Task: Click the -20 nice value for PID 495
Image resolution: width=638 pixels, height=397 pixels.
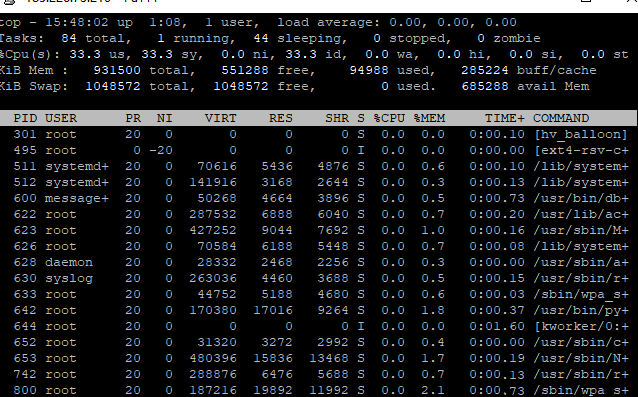Action: click(161, 151)
